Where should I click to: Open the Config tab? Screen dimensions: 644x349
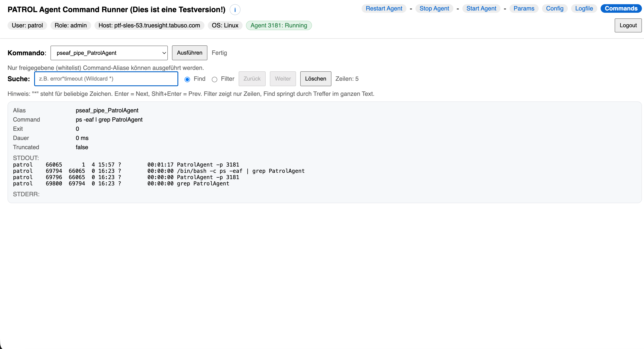point(555,9)
